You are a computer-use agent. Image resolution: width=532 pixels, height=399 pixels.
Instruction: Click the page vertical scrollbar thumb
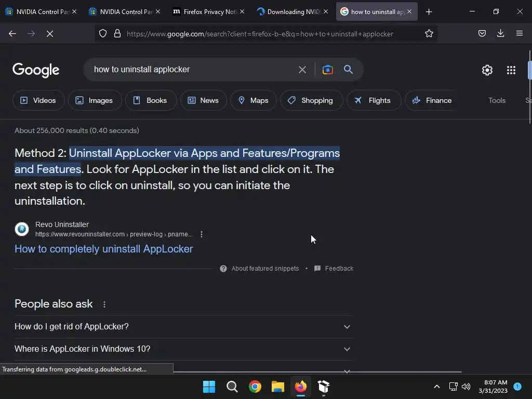(529, 87)
